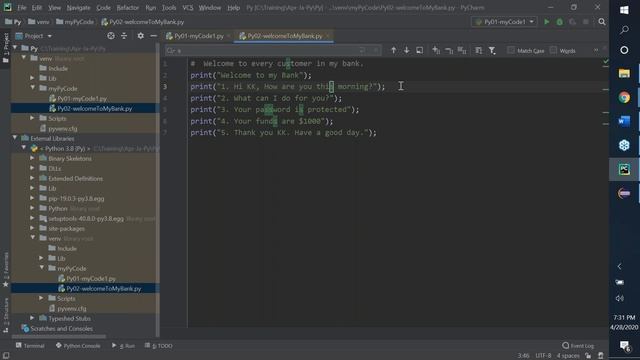
Task: Expand the first Scripts folder
Action: [32, 118]
